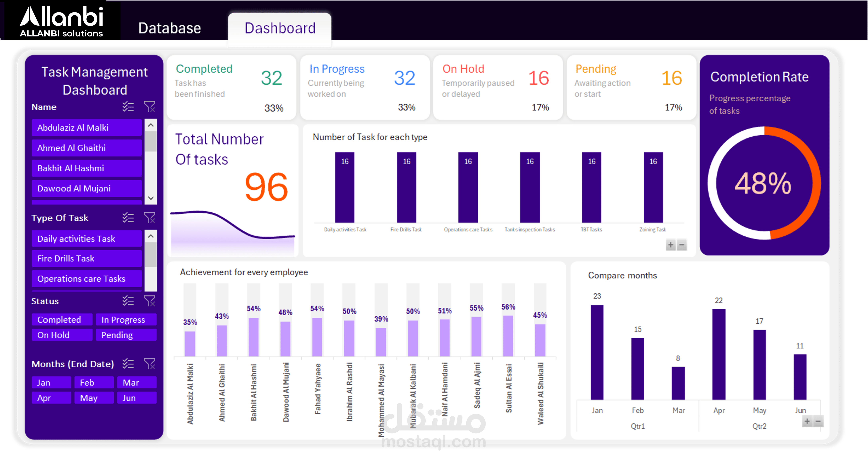
Task: Filter months by Jun
Action: [137, 398]
